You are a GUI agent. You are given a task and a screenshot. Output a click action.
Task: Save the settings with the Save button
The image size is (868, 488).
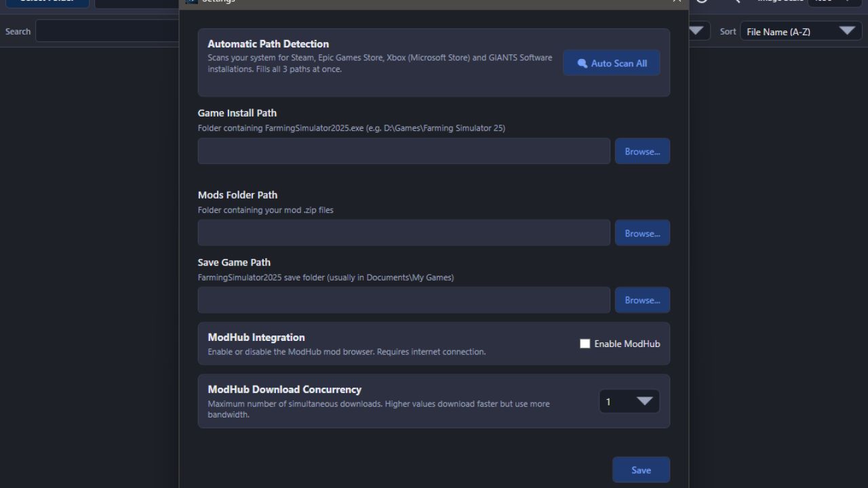coord(640,469)
